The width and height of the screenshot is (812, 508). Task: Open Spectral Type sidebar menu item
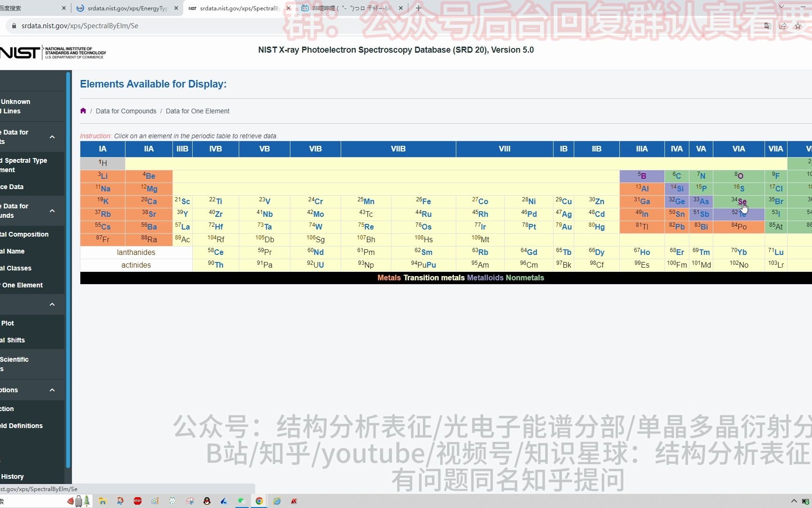(32, 165)
